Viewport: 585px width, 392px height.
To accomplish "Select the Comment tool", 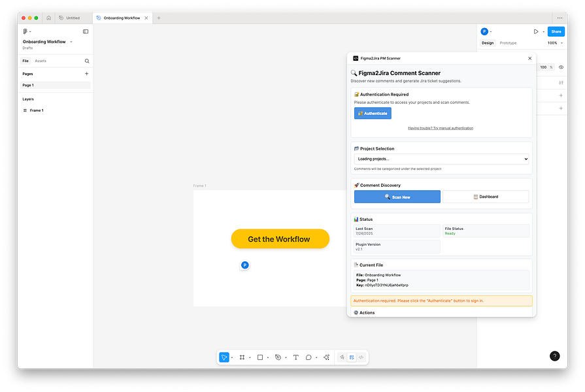I will [309, 357].
